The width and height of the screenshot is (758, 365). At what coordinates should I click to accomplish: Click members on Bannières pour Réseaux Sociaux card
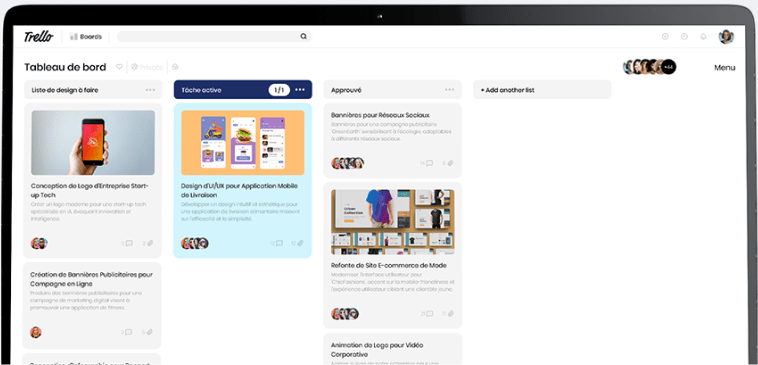coord(348,163)
